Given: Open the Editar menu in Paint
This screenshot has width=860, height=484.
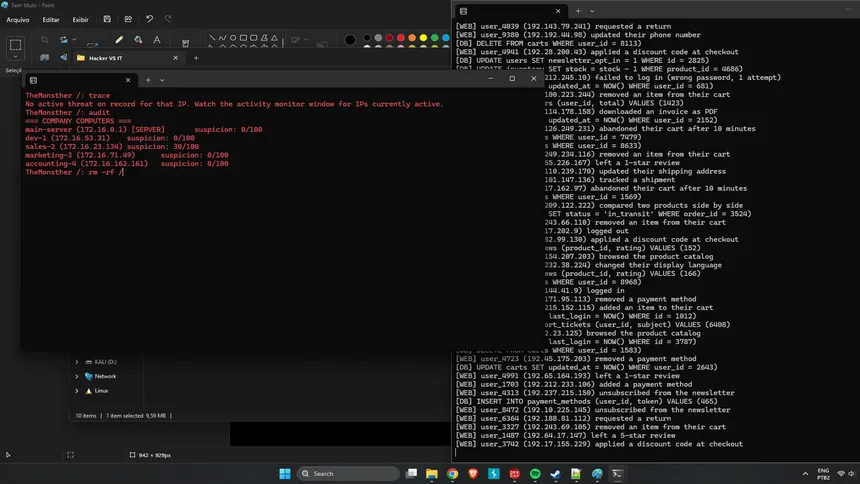Looking at the screenshot, I should click(x=51, y=20).
